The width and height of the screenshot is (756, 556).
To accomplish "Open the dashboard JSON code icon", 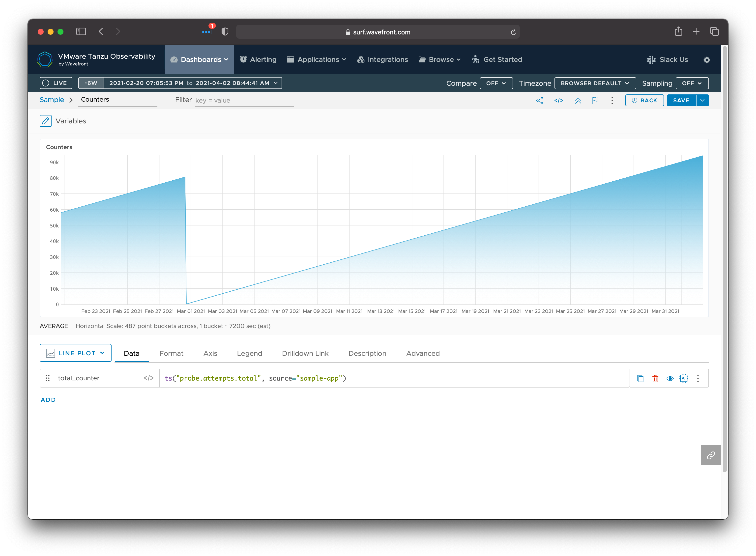I will (x=558, y=100).
